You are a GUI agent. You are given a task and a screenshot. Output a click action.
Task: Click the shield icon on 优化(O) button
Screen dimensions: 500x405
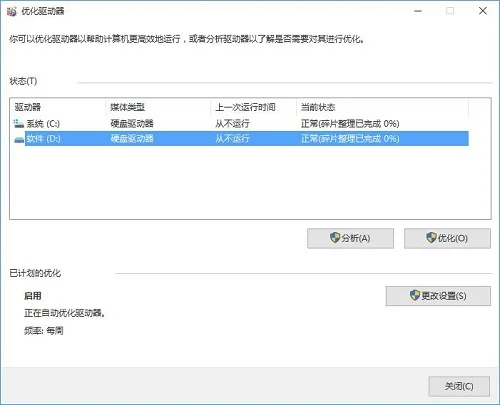(431, 238)
